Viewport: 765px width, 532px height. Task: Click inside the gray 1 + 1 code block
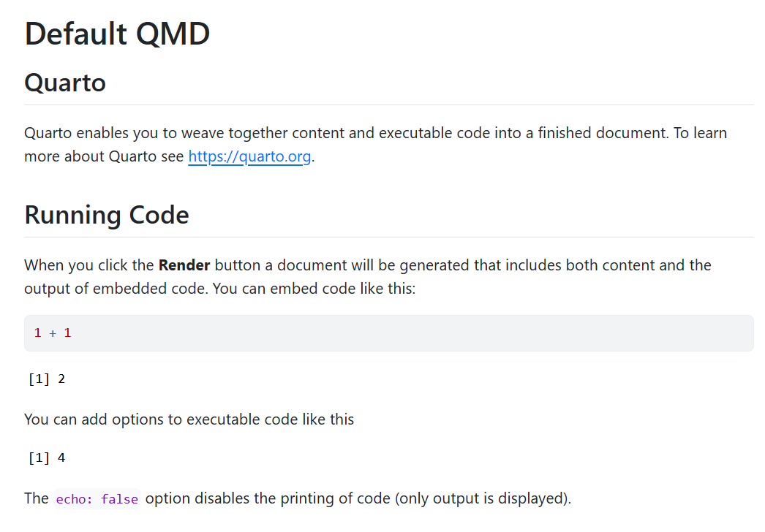point(389,333)
